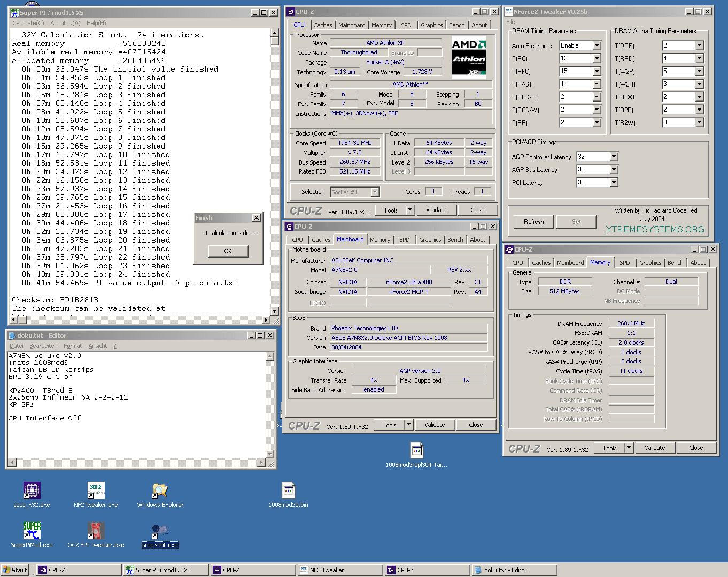
Task: Open About tab in Memory CPU-Z window
Action: pos(698,263)
